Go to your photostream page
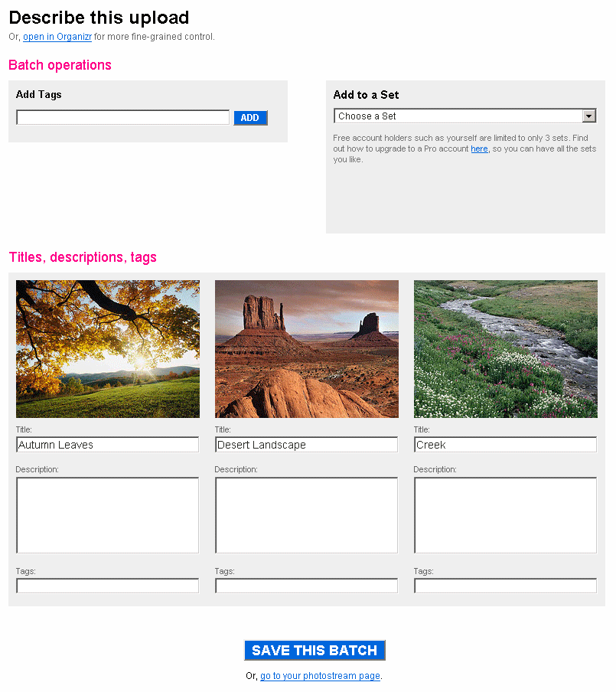 coord(321,676)
